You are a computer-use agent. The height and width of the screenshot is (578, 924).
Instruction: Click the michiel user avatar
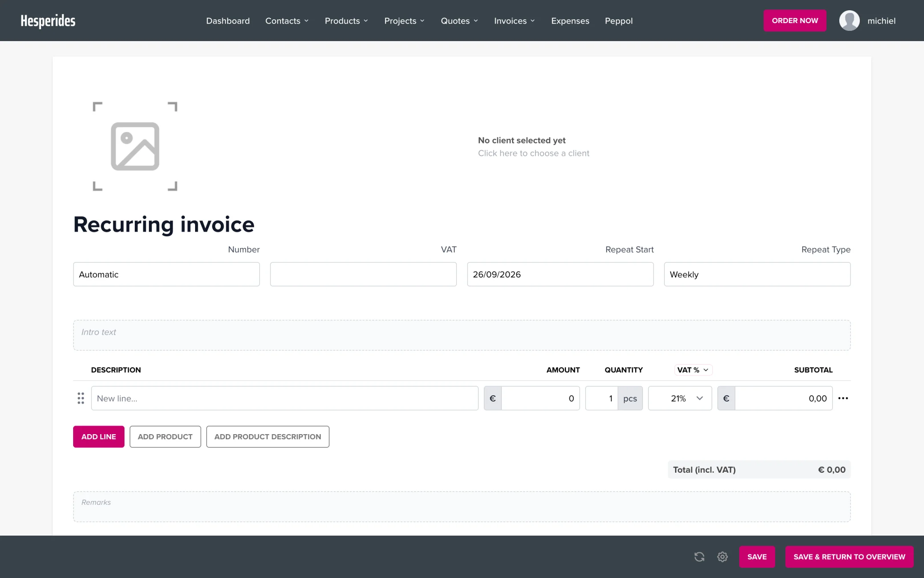[850, 21]
